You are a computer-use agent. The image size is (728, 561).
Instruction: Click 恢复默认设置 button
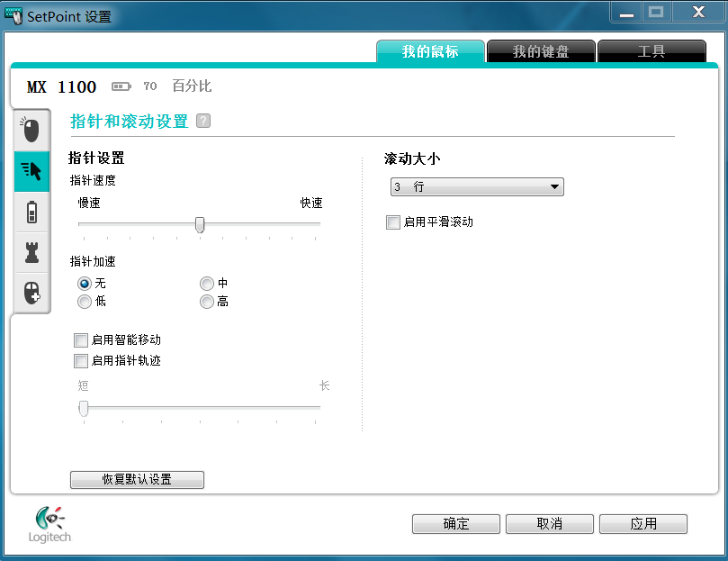pyautogui.click(x=137, y=480)
